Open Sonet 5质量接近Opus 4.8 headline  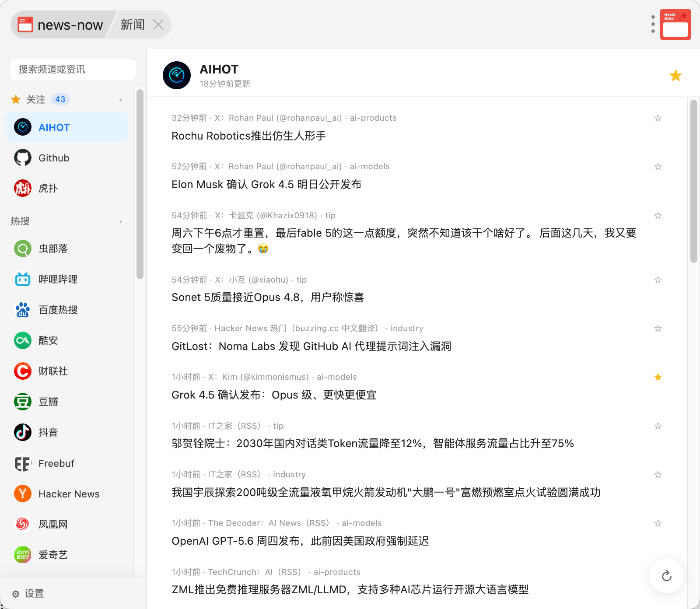(x=268, y=297)
